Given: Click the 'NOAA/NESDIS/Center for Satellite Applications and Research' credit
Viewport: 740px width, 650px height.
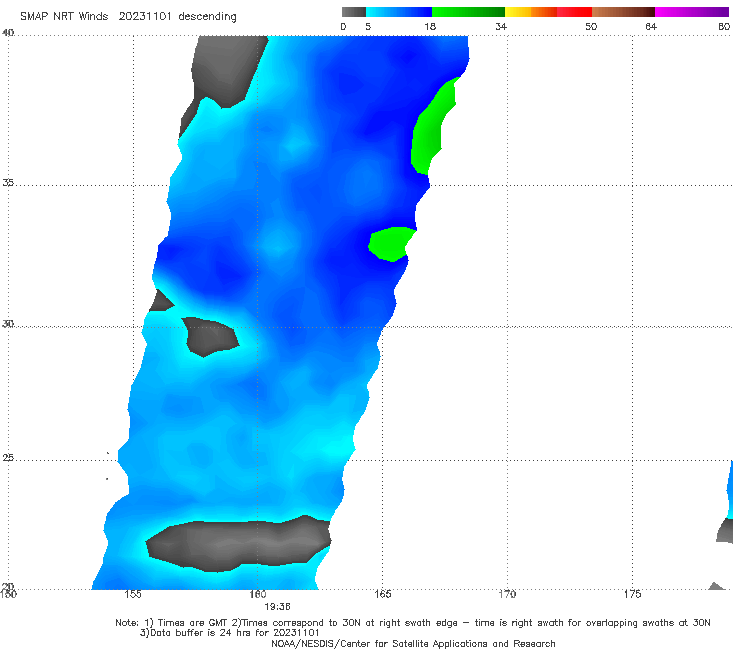Looking at the screenshot, I should (x=413, y=643).
